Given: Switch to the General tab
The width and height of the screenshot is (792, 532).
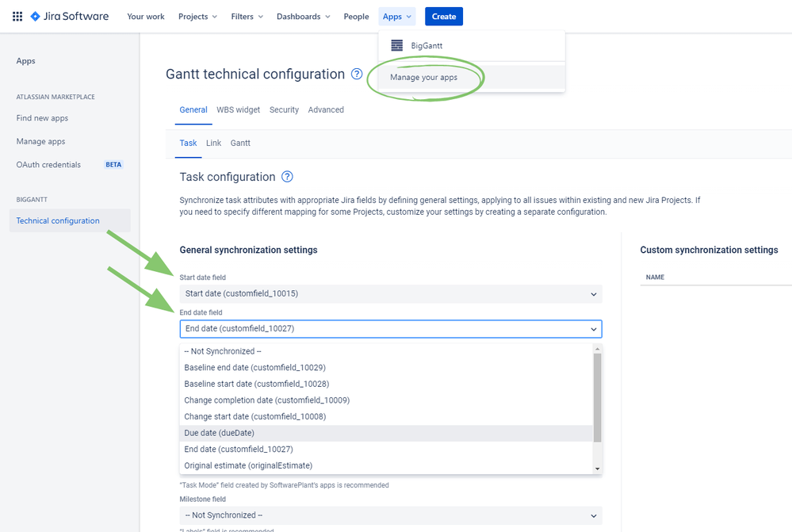Looking at the screenshot, I should (193, 109).
